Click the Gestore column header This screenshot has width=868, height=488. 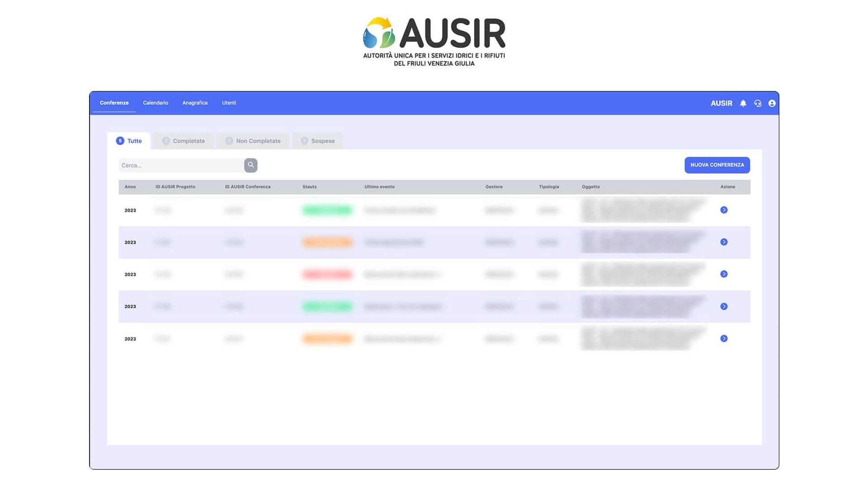pos(494,187)
